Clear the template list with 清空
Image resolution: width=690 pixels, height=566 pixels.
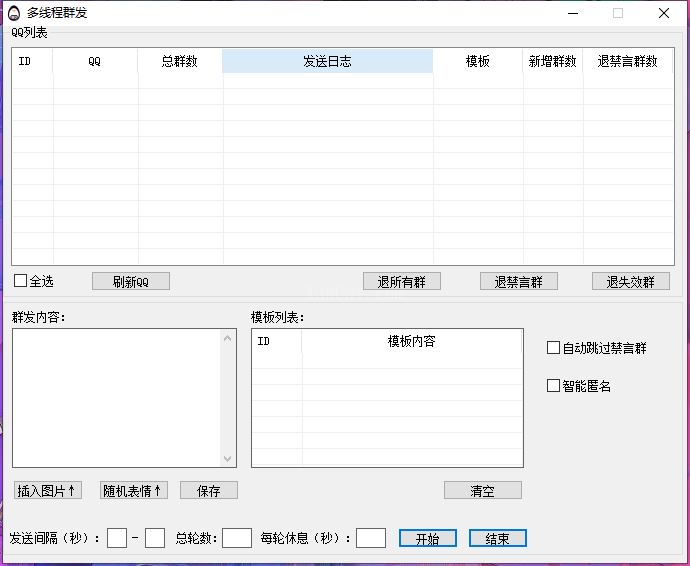pyautogui.click(x=482, y=491)
